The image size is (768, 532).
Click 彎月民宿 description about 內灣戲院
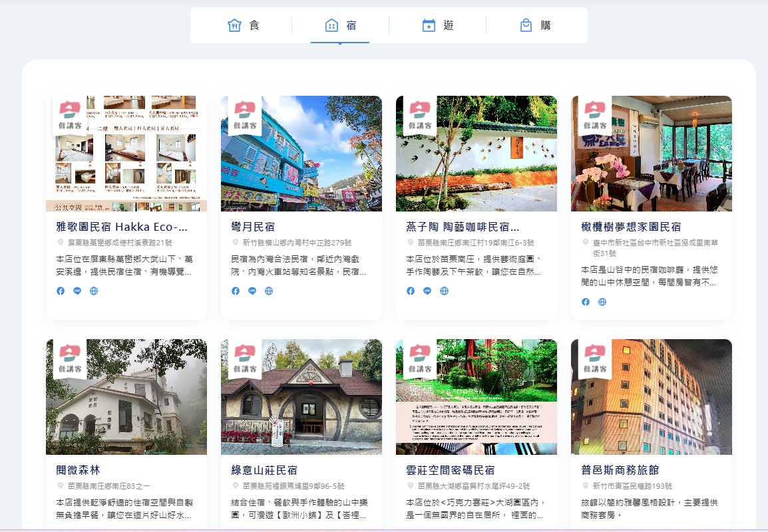point(299,265)
